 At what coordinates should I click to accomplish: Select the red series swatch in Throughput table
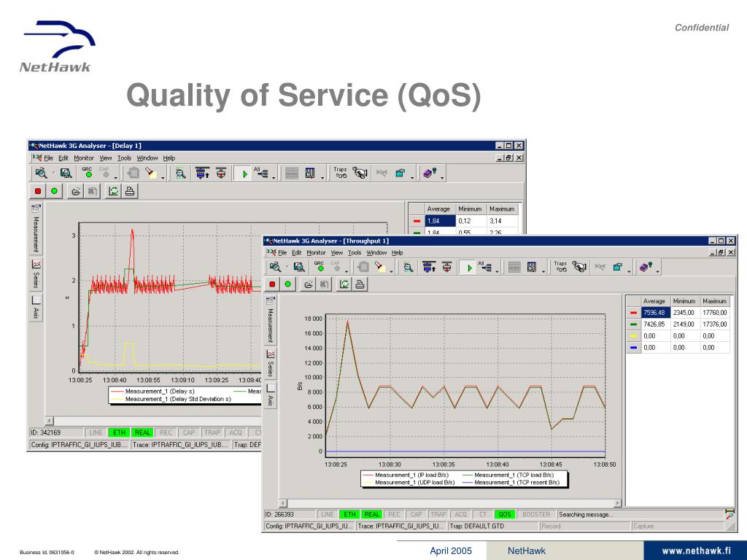click(x=633, y=313)
